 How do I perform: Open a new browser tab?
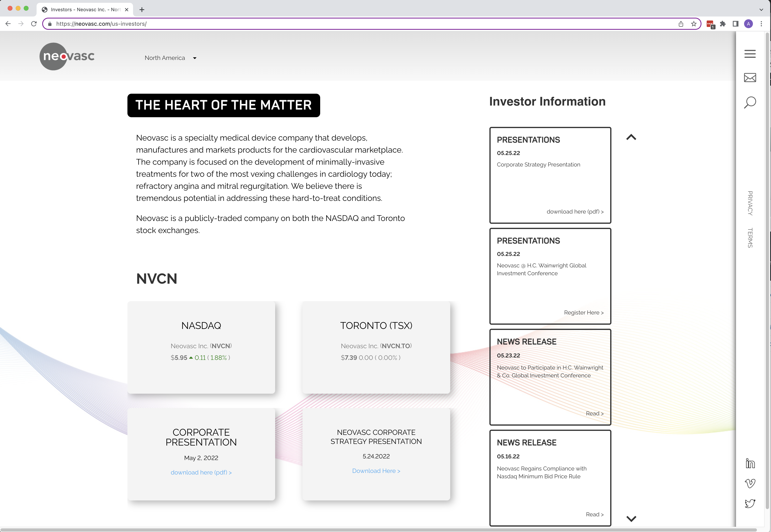(142, 10)
